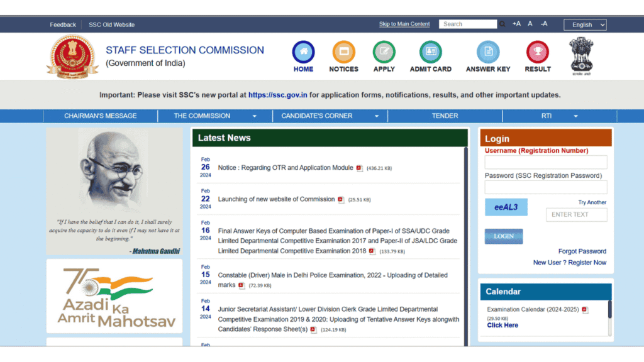Open the Notices icon
This screenshot has height=362, width=644.
344,52
